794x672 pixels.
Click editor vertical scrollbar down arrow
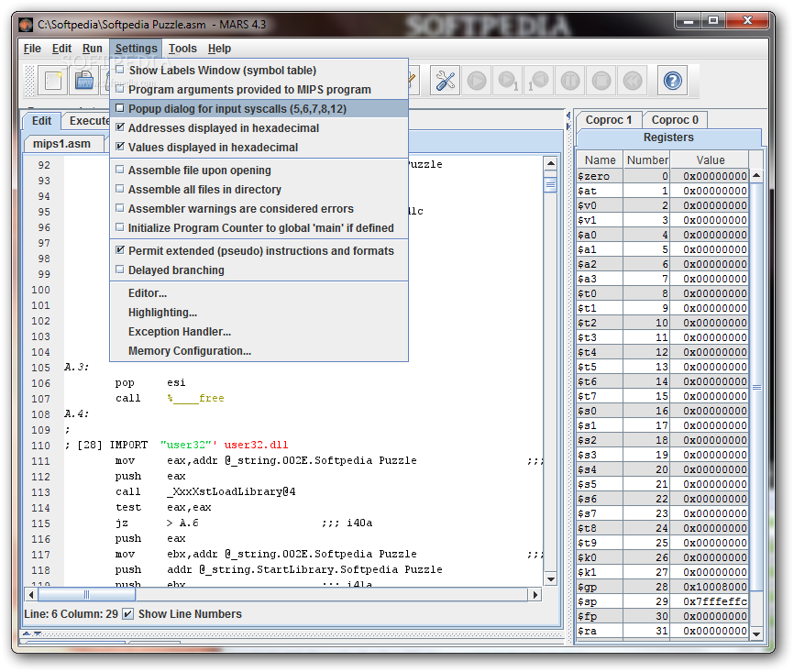[x=550, y=578]
